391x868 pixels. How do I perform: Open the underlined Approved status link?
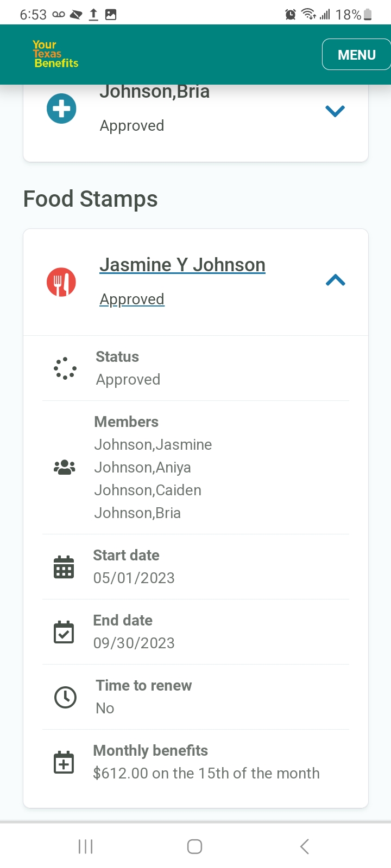[x=132, y=299]
